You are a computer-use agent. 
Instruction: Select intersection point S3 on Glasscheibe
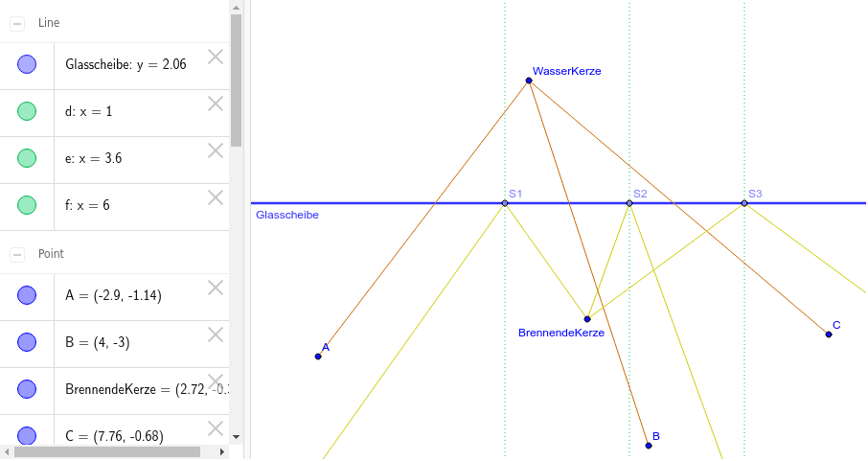(x=744, y=203)
